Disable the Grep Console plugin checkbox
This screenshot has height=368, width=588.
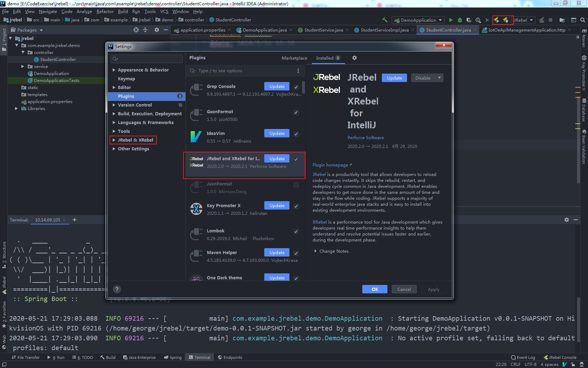296,87
